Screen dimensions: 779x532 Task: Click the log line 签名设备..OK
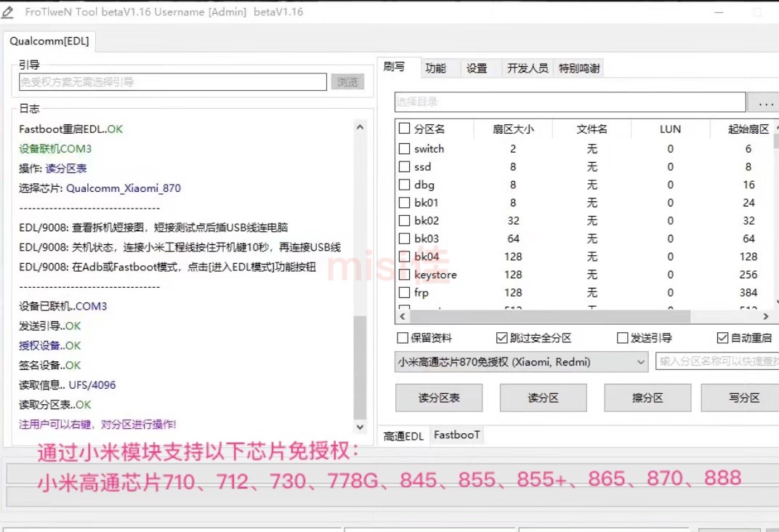pyautogui.click(x=49, y=365)
